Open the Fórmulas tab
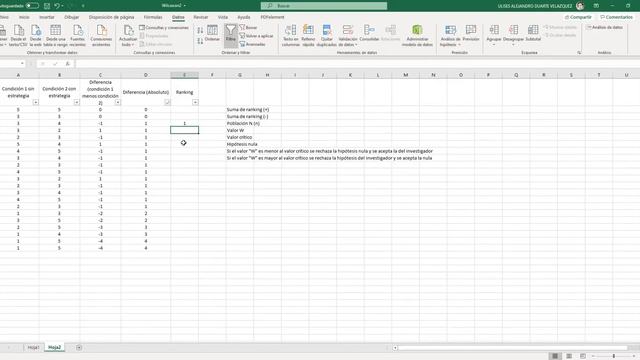The height and width of the screenshot is (360, 640). [x=153, y=17]
